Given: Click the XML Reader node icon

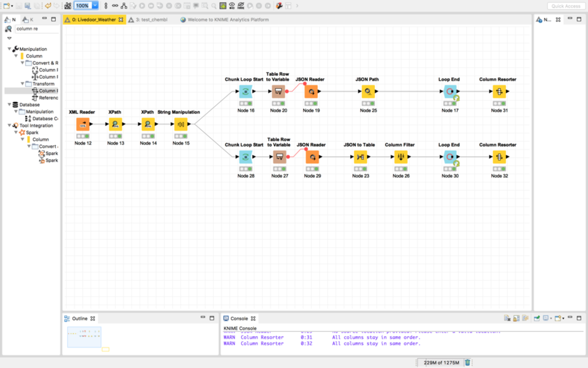Looking at the screenshot, I should click(x=83, y=124).
